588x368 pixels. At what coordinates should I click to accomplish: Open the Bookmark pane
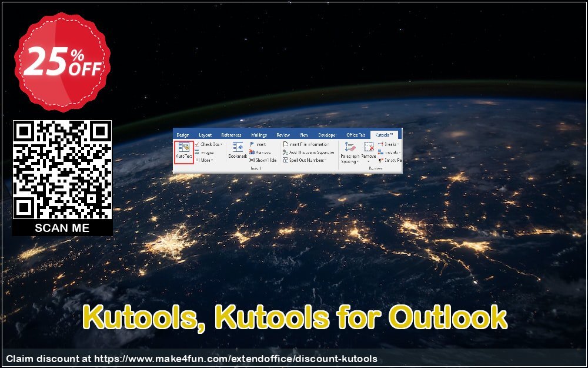tap(238, 150)
